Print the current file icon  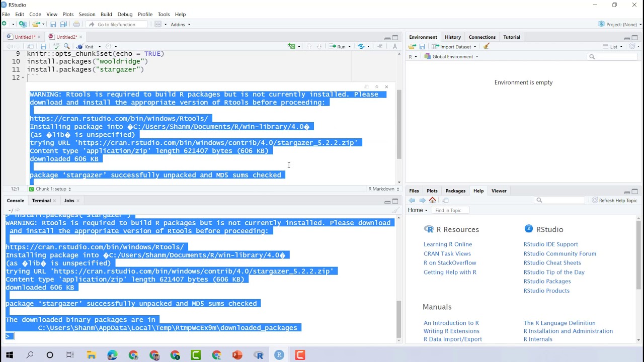point(76,24)
